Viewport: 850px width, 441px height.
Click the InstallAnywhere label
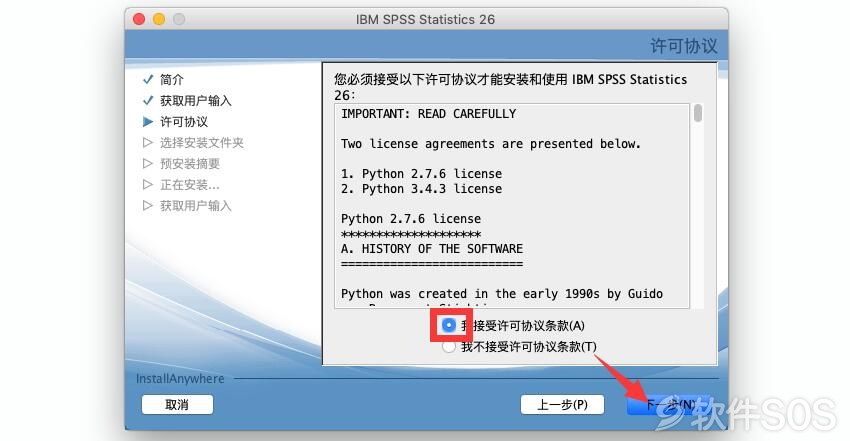(180, 379)
